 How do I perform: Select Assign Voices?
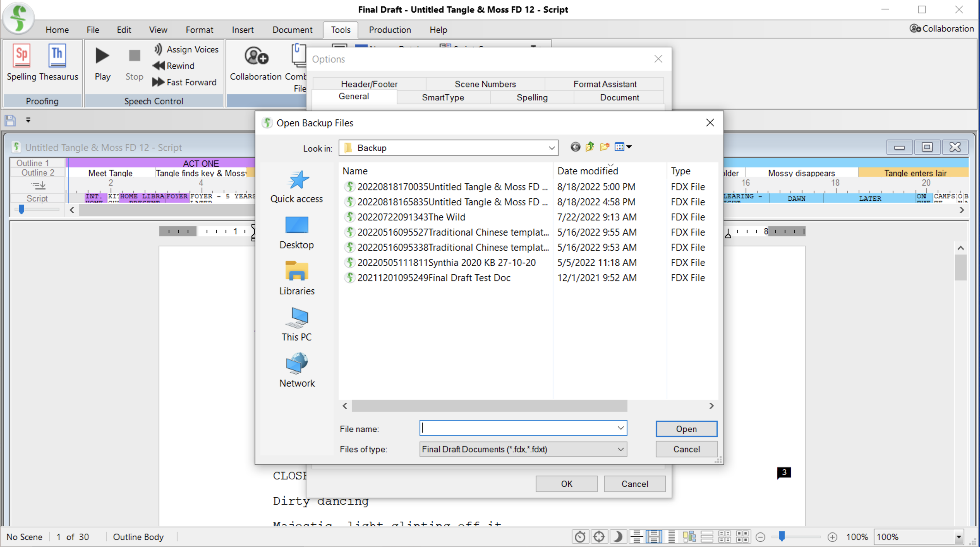[186, 49]
